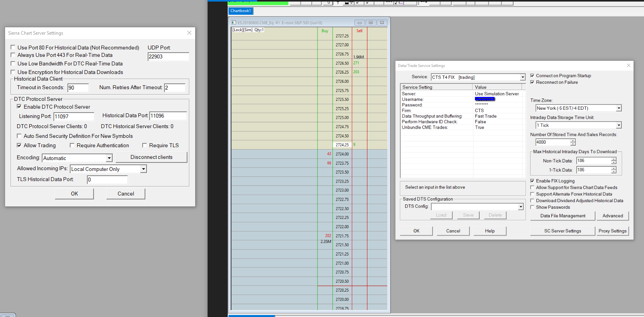
Task: Click the Disconnect clients button
Action: coord(152,157)
